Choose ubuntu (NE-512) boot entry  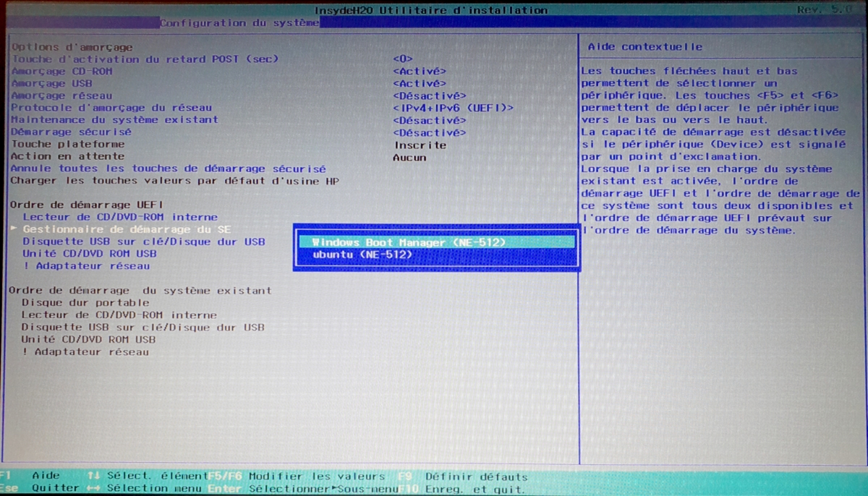(x=362, y=255)
